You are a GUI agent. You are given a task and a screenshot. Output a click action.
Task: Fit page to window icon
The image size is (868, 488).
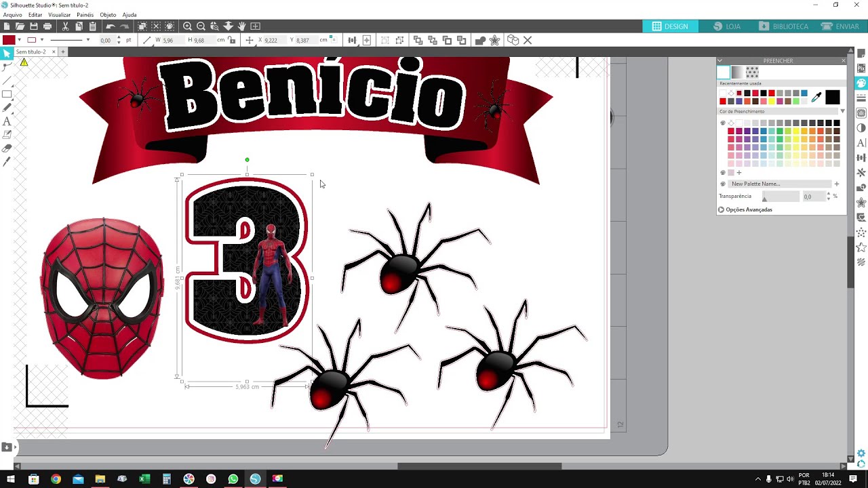(x=255, y=26)
